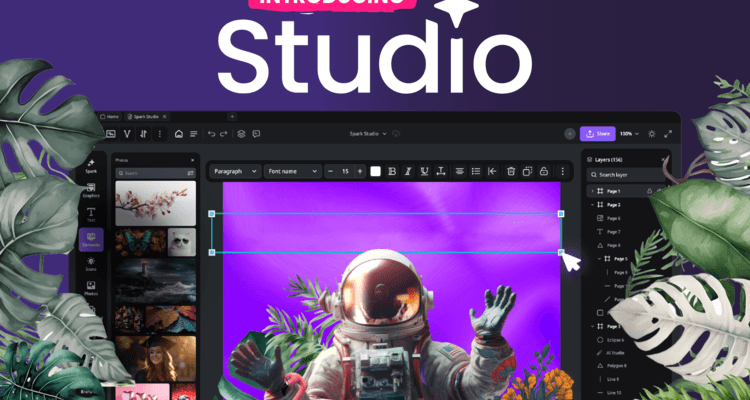750x400 pixels.
Task: Open more options in formatting toolbar
Action: [562, 171]
